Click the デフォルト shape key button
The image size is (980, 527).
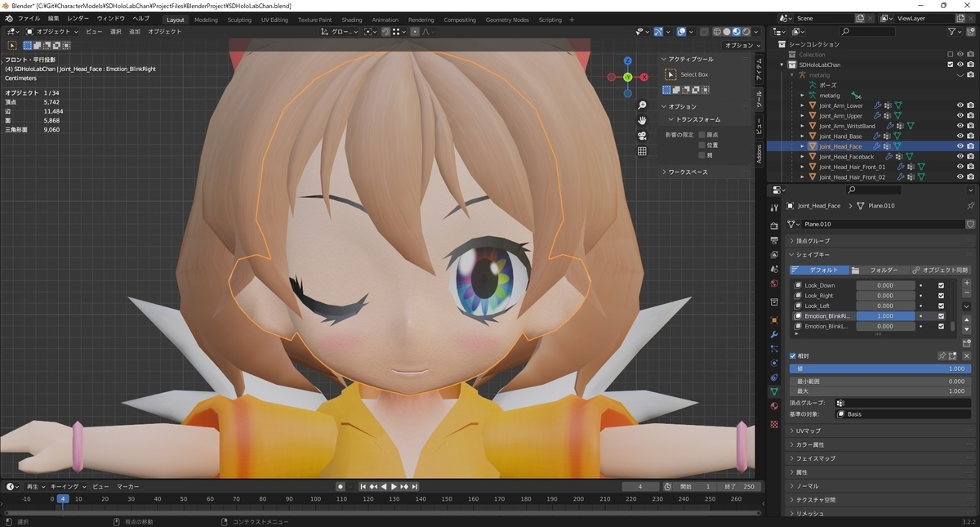pyautogui.click(x=818, y=270)
